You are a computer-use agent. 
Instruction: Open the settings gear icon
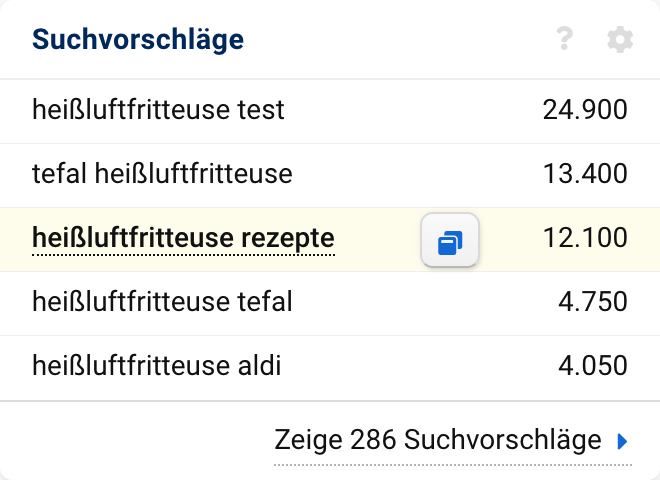pyautogui.click(x=620, y=40)
